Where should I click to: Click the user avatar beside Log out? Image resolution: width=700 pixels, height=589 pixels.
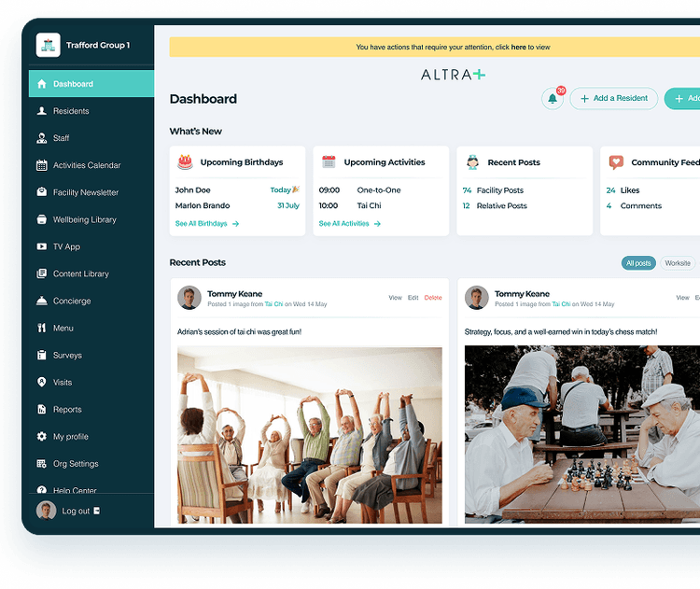pyautogui.click(x=46, y=511)
